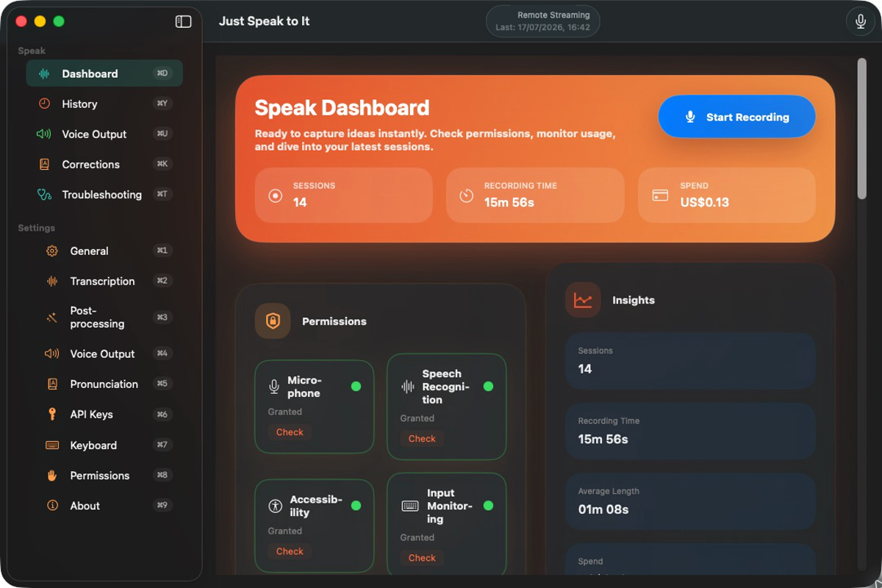Click the Speech Recognition waveform icon
This screenshot has height=588, width=882.
coord(408,387)
